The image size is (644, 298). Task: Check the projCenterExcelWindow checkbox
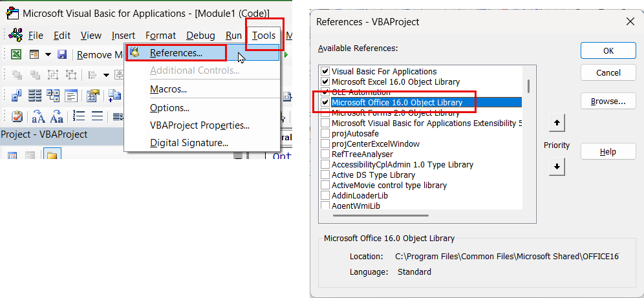pyautogui.click(x=325, y=144)
